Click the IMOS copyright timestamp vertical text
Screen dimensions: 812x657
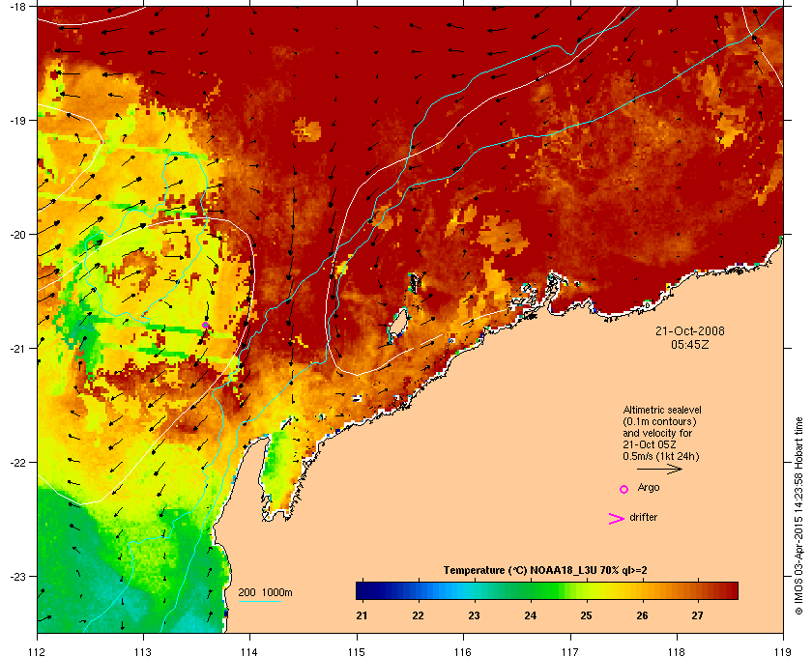coord(798,515)
